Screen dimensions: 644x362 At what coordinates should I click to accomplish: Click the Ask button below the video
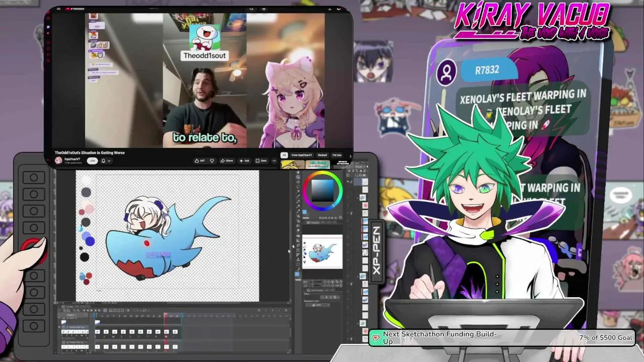coord(245,161)
